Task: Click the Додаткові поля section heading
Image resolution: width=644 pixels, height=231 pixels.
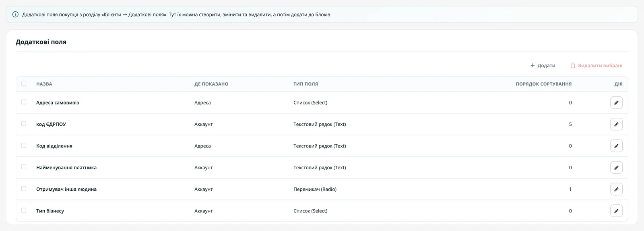Action: click(x=41, y=42)
